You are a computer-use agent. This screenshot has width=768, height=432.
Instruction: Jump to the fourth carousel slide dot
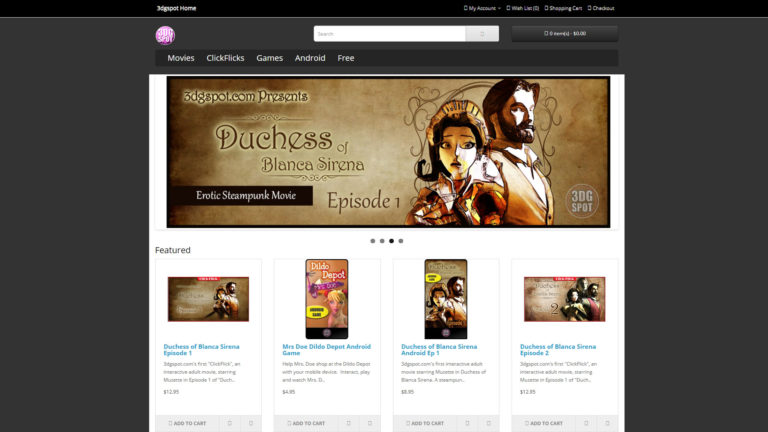click(x=401, y=241)
